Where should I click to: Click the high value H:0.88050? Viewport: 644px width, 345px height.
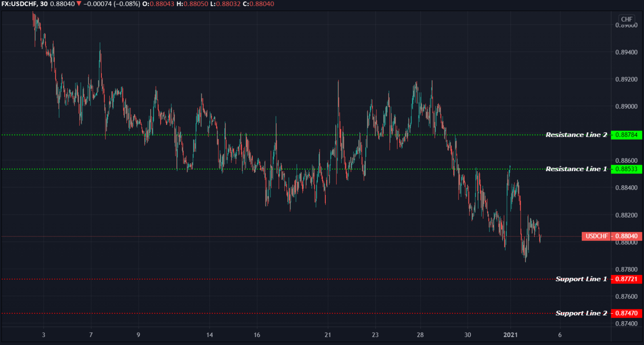(192, 4)
